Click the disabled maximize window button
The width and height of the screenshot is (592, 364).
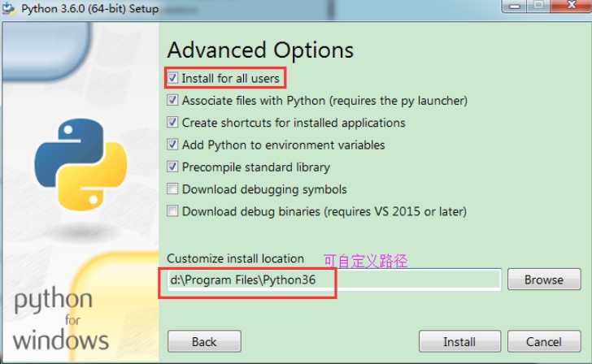[x=539, y=6]
